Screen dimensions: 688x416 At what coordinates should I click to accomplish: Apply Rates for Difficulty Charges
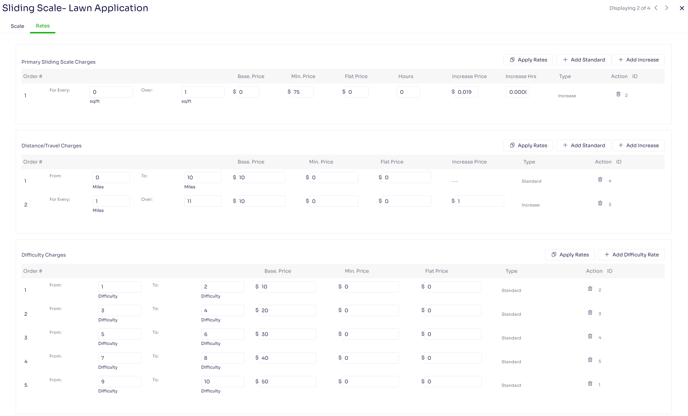point(570,255)
